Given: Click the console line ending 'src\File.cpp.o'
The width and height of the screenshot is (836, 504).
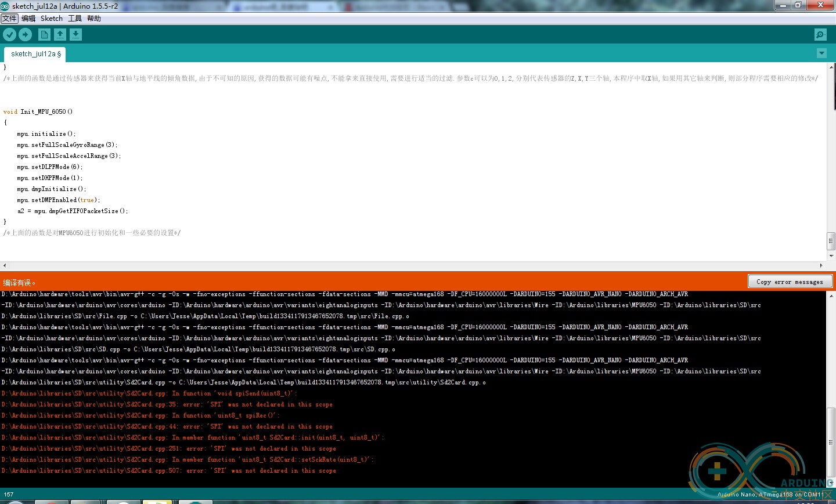Looking at the screenshot, I should (206, 316).
